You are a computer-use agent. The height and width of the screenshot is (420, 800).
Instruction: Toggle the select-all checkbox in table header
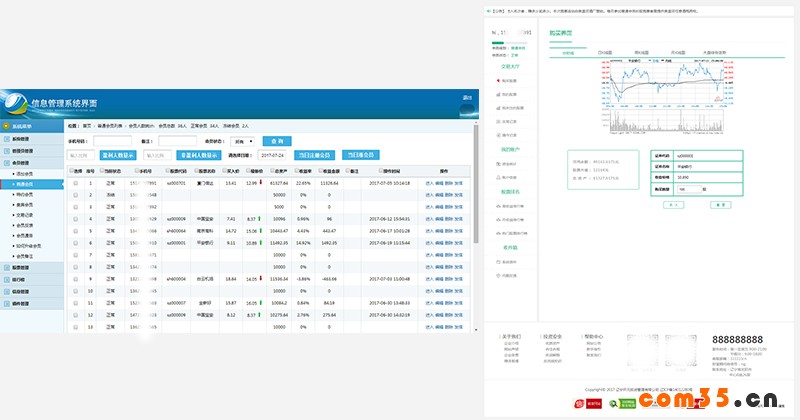click(x=75, y=171)
